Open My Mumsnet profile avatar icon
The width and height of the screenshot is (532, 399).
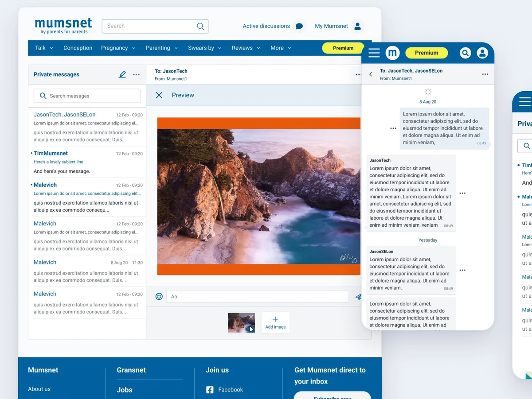(x=357, y=26)
